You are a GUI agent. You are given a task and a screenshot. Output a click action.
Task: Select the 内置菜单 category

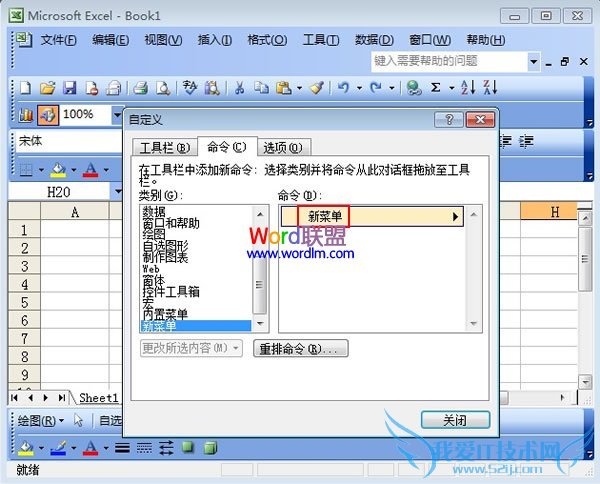[196, 315]
